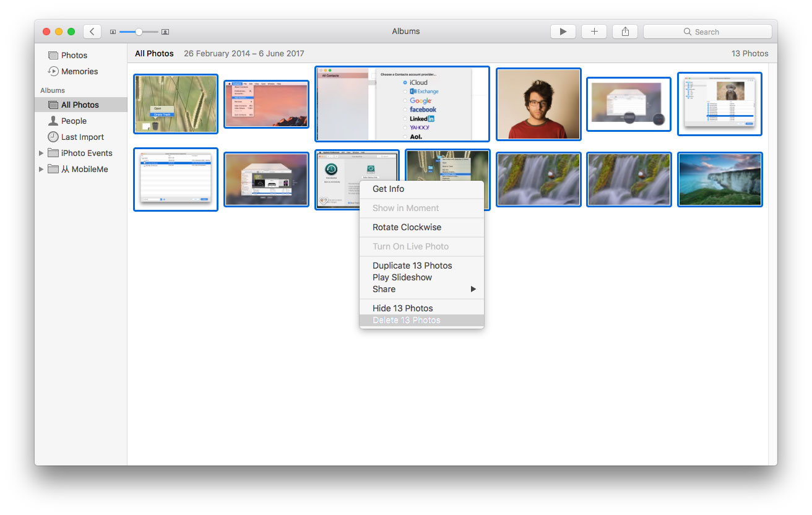Choose Rotate Clockwise menu item

coord(407,227)
